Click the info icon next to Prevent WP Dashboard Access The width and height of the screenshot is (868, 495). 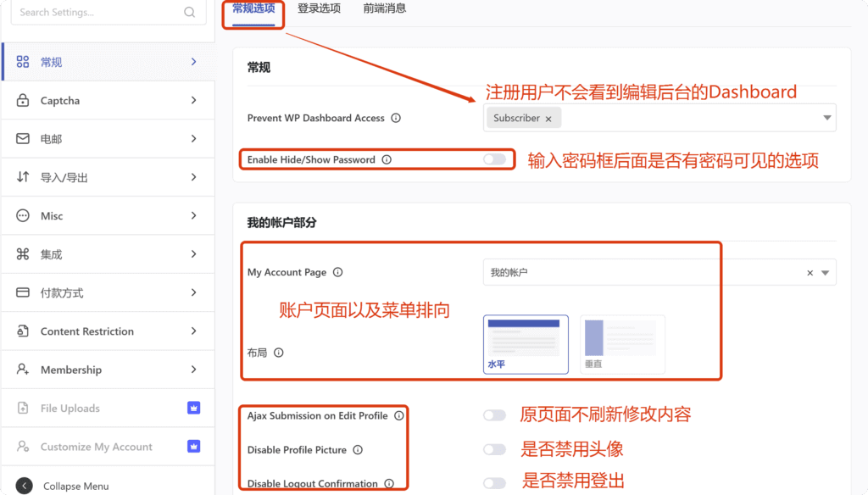pos(396,118)
